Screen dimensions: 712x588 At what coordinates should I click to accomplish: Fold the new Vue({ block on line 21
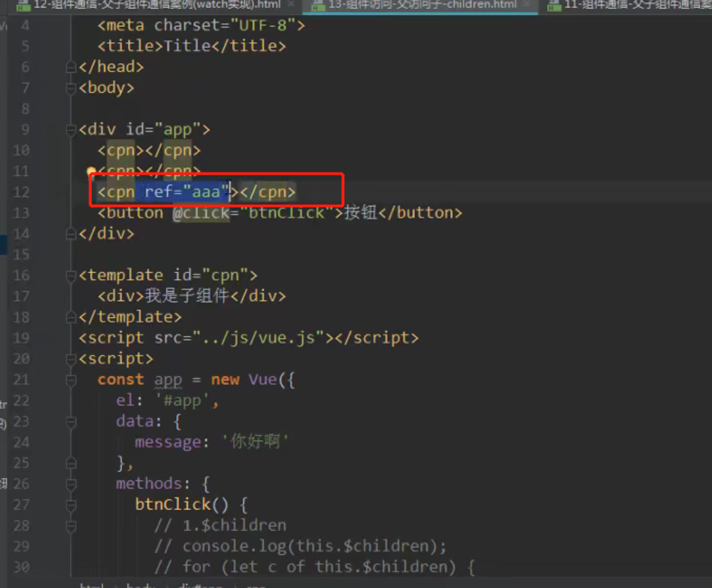tap(71, 380)
